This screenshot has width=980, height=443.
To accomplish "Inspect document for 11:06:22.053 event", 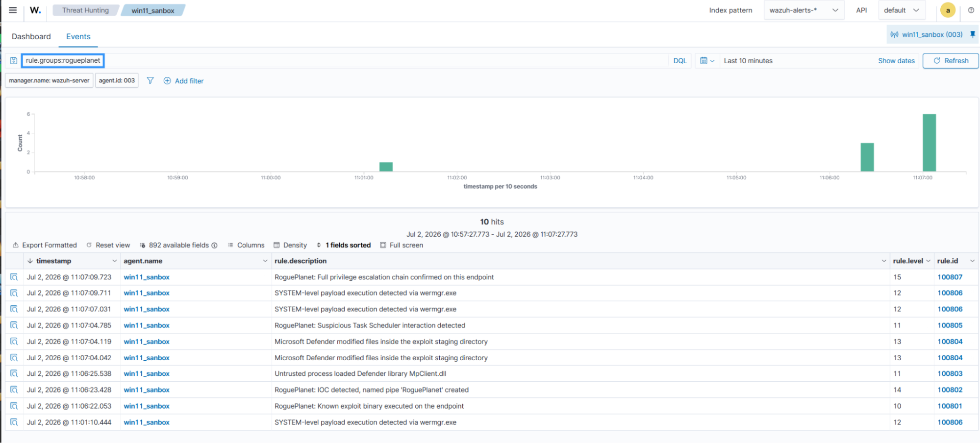I will click(14, 406).
